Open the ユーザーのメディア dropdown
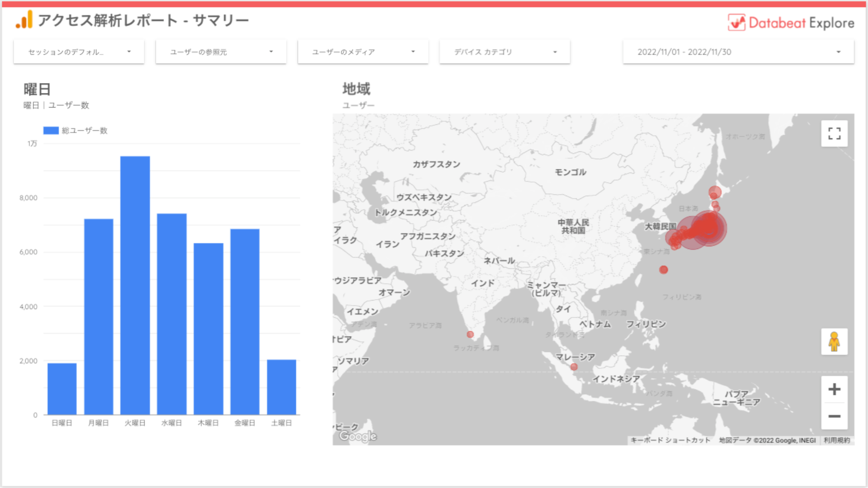Image resolution: width=868 pixels, height=488 pixels. click(363, 52)
